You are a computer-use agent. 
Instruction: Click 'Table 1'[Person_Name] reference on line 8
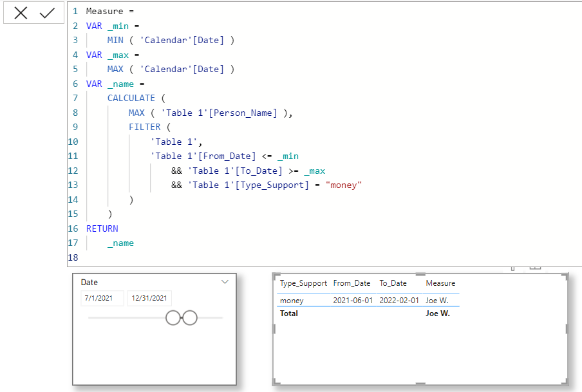(x=219, y=113)
